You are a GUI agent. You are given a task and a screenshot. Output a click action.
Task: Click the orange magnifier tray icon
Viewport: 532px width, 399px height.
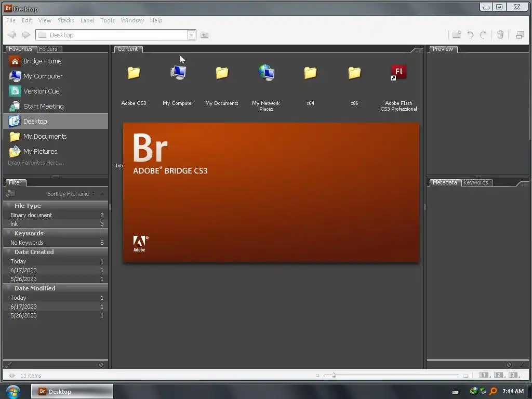(493, 391)
